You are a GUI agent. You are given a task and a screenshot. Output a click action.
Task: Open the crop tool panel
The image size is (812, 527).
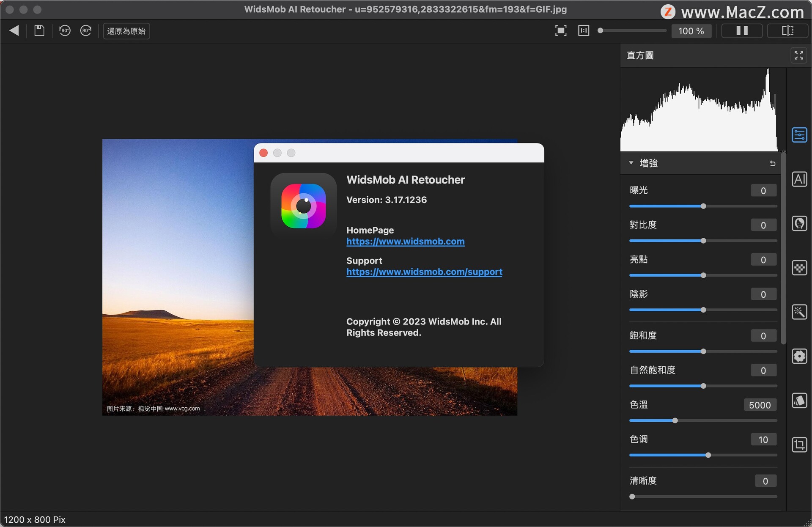(799, 445)
